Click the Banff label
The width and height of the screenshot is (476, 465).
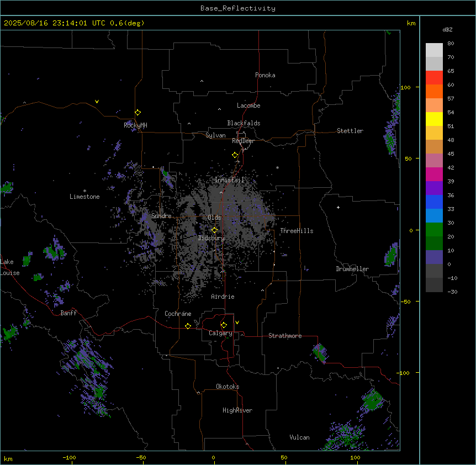[x=68, y=313]
